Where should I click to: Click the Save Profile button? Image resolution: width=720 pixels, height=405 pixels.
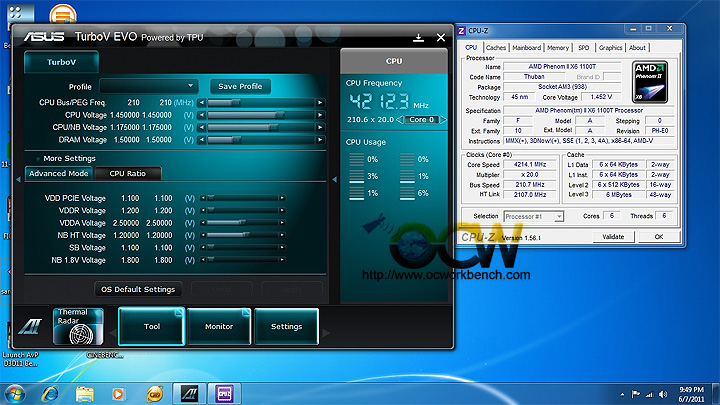point(240,86)
